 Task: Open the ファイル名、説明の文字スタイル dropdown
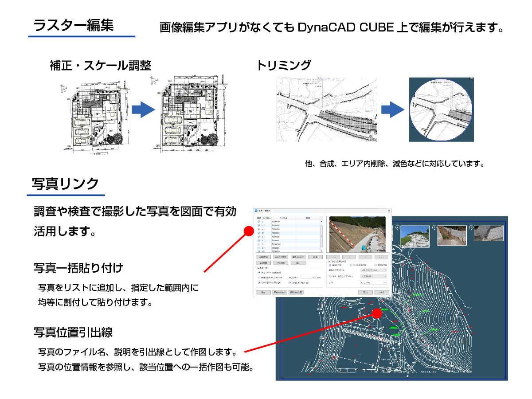tap(374, 276)
